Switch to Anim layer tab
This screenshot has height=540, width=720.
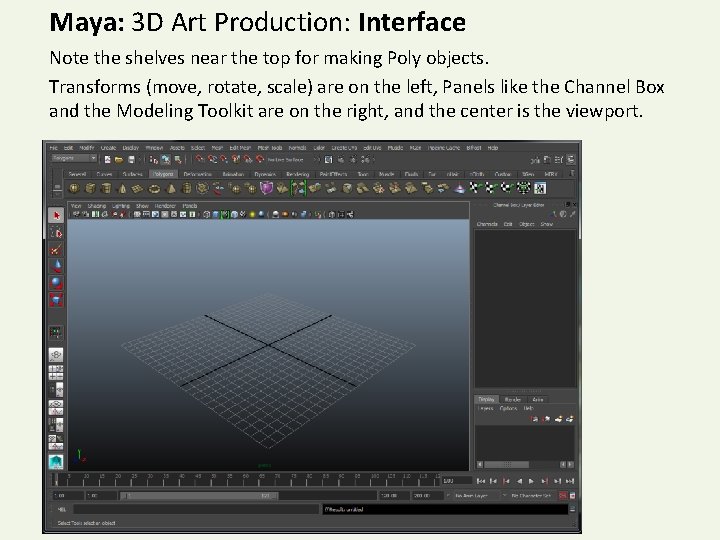tap(538, 399)
